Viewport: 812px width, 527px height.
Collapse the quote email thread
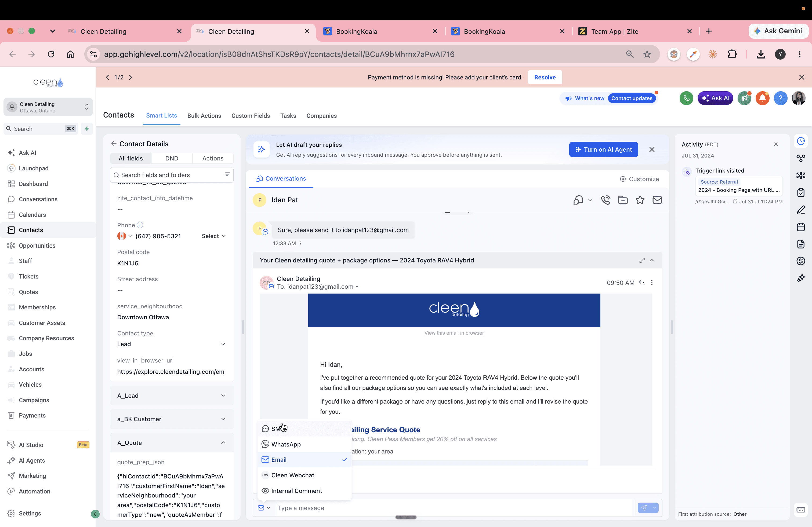(652, 261)
